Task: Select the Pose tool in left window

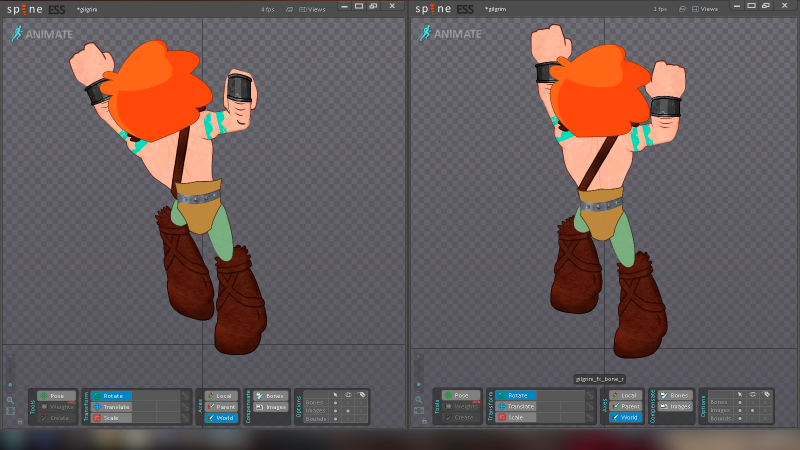Action: 57,395
